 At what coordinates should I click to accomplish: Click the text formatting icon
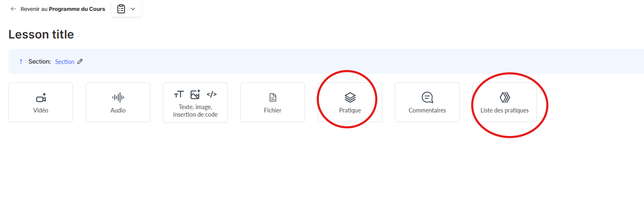(179, 95)
